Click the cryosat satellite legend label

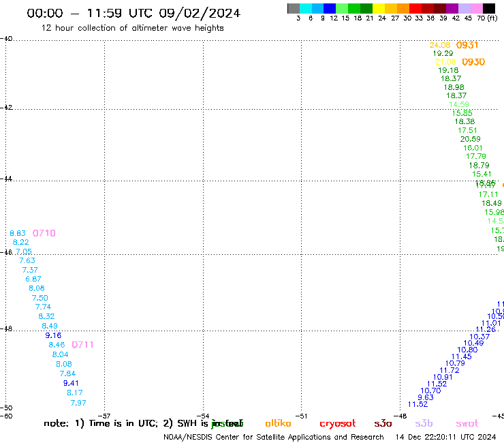338,424
